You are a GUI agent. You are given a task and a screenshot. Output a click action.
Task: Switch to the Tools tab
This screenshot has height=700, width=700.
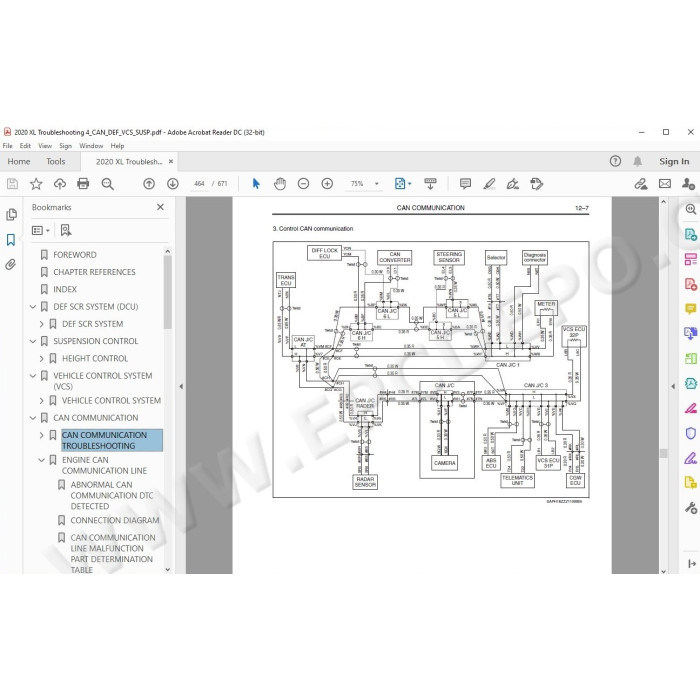coord(56,162)
